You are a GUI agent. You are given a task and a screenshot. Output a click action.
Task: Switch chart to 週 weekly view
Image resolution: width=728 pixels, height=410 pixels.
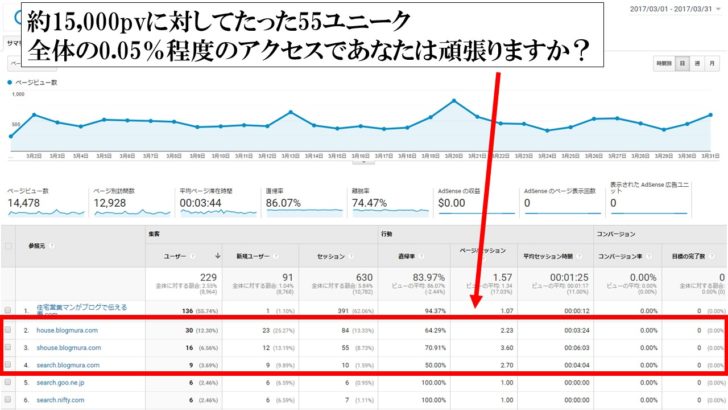pyautogui.click(x=697, y=64)
